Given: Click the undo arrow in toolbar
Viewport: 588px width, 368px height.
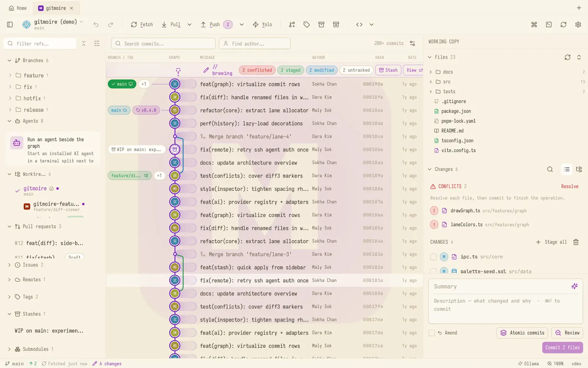Looking at the screenshot, I should (96, 25).
